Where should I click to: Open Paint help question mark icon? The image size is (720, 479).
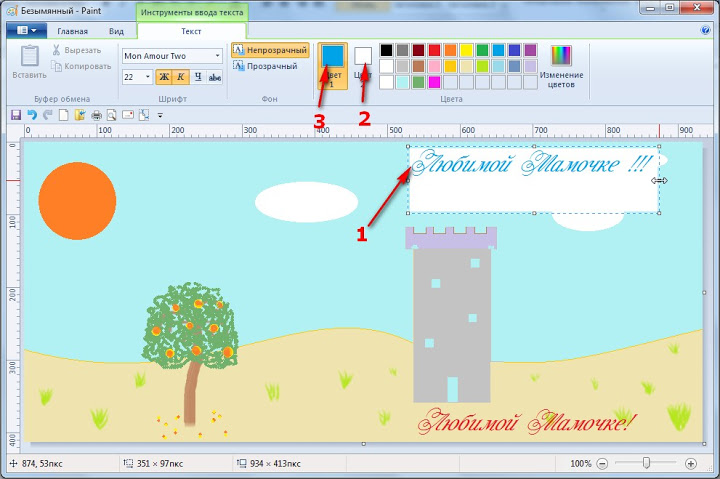(x=706, y=31)
